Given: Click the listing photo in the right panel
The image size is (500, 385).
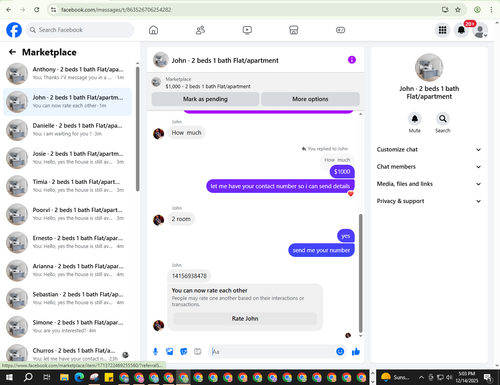Looking at the screenshot, I should (429, 67).
